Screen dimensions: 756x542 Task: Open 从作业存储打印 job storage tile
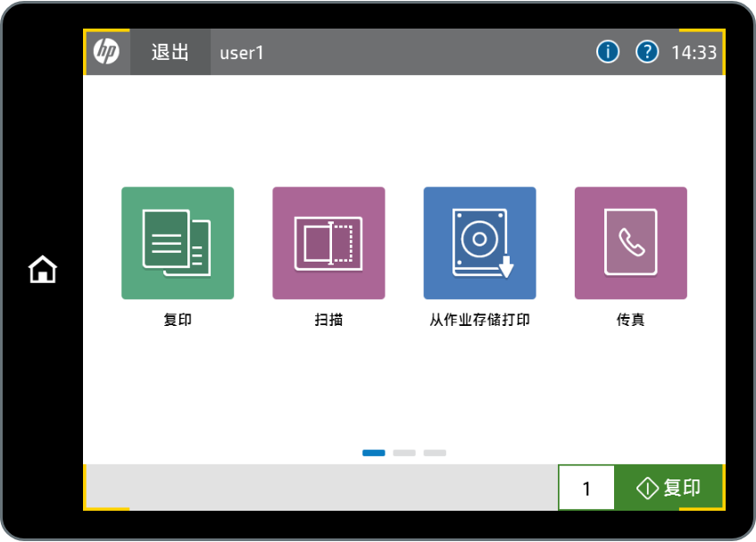(x=479, y=243)
